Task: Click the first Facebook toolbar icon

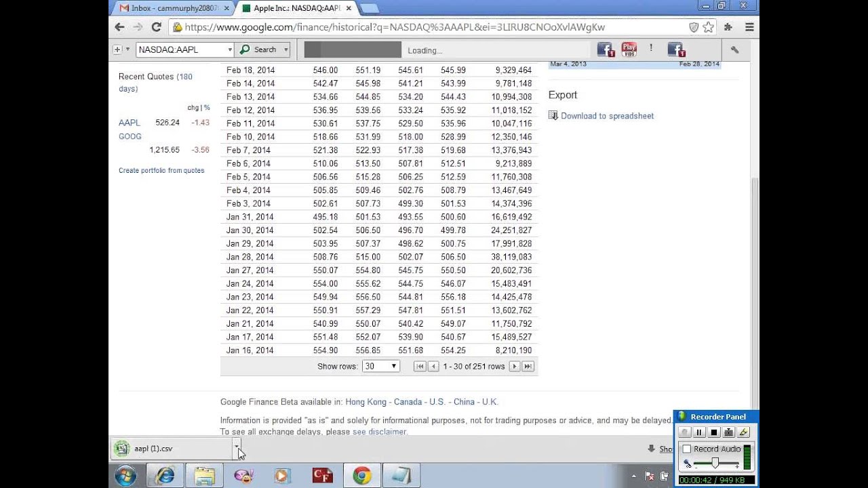Action: pyautogui.click(x=606, y=49)
